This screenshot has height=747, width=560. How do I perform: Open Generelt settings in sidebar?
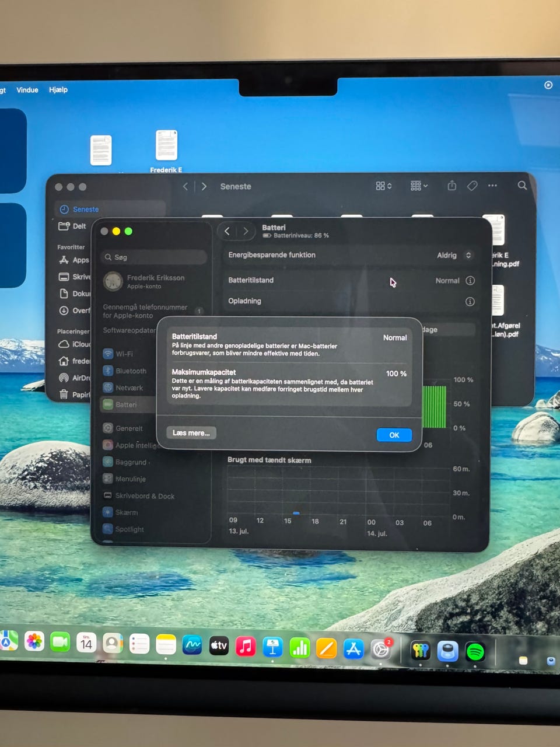coord(123,428)
